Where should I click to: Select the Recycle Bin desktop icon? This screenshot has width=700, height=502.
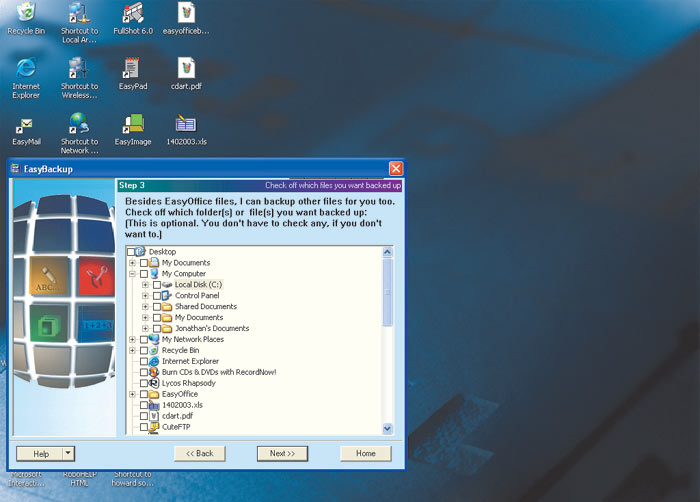[26, 14]
